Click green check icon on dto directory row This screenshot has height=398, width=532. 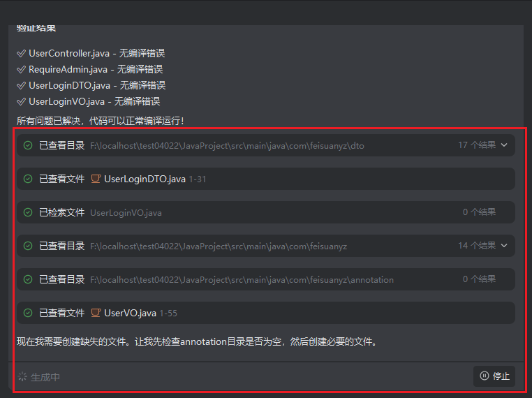[28, 145]
